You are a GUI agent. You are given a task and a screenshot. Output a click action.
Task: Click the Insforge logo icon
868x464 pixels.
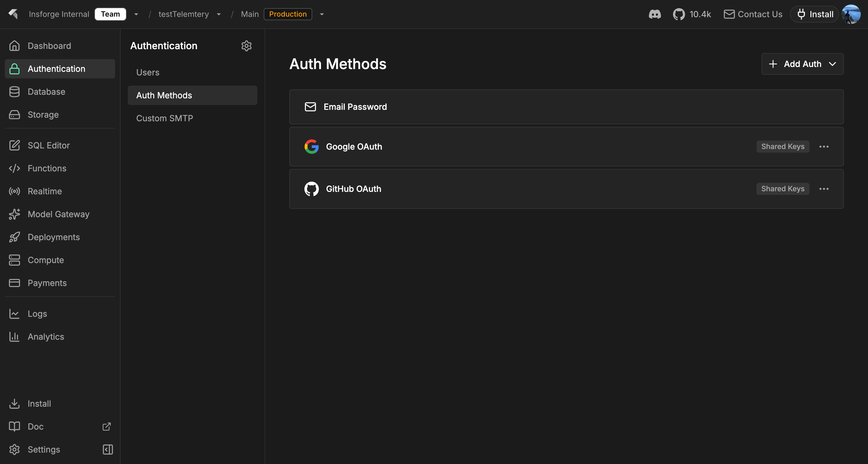pyautogui.click(x=13, y=14)
